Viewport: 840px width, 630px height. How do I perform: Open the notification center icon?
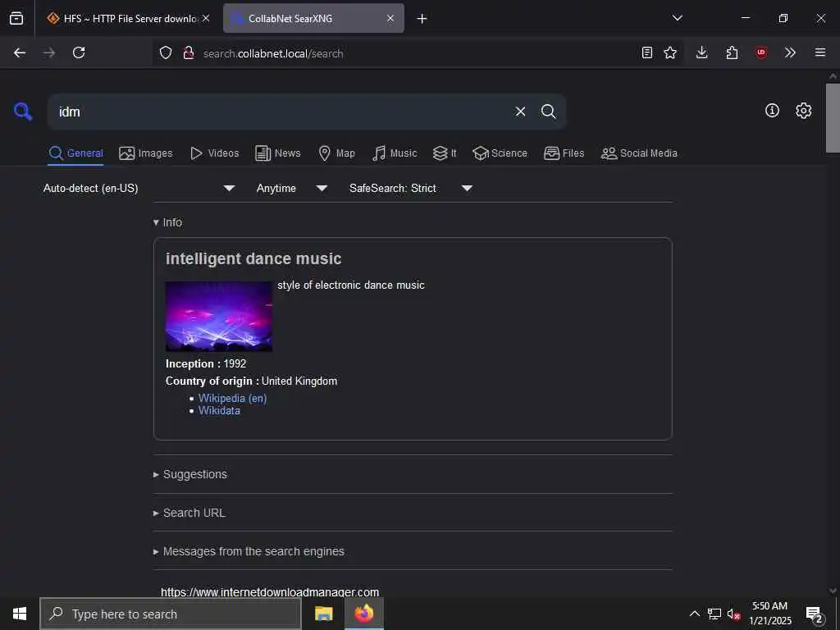(815, 614)
